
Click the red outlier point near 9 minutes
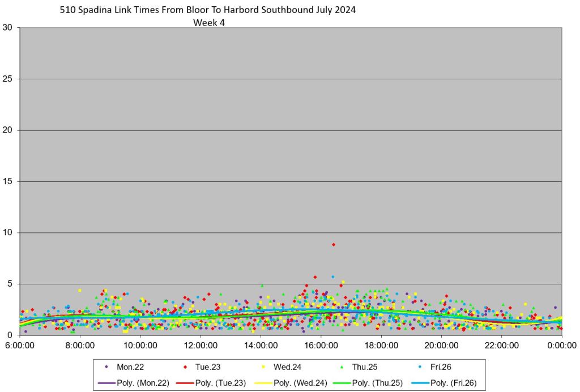pyautogui.click(x=334, y=244)
